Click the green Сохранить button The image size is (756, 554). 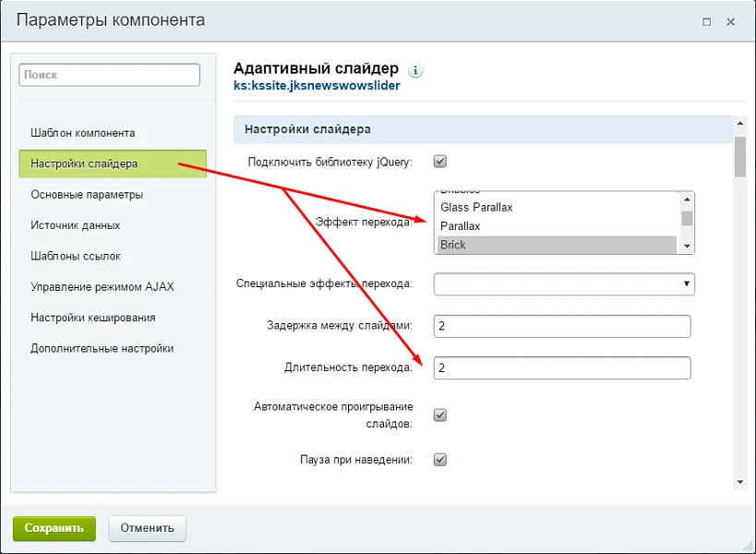pos(54,528)
